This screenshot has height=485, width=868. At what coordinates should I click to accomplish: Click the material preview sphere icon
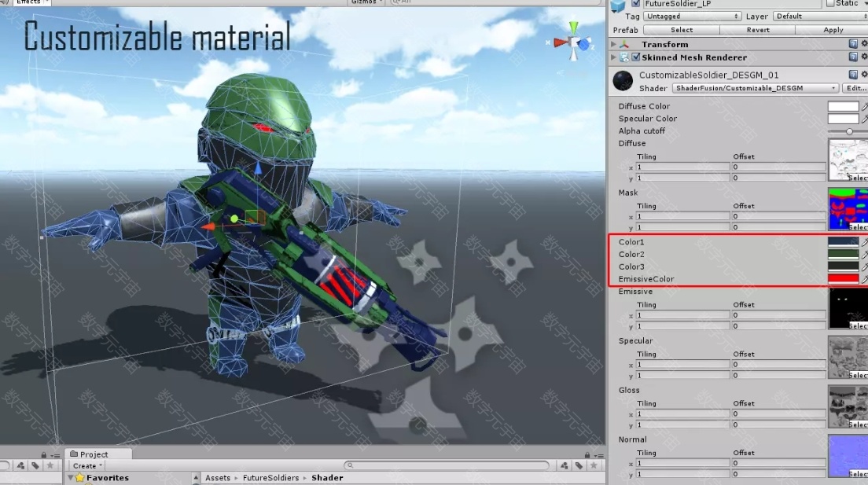(623, 81)
